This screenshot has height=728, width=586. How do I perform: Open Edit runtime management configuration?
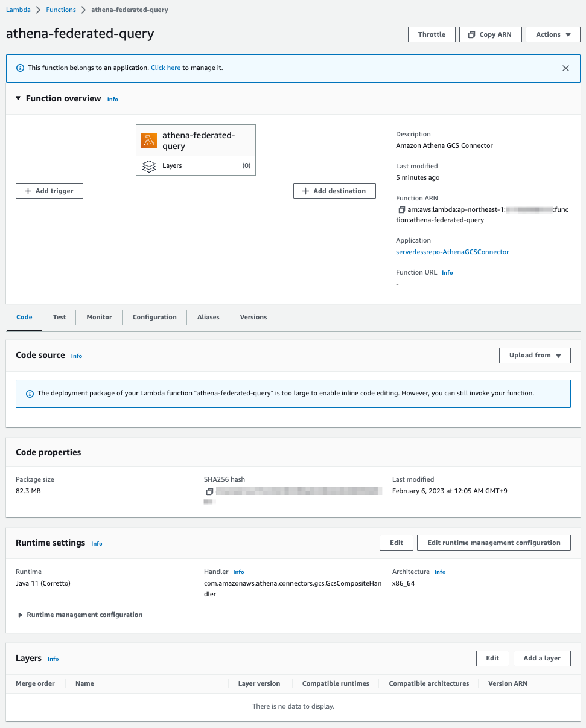[x=494, y=543]
